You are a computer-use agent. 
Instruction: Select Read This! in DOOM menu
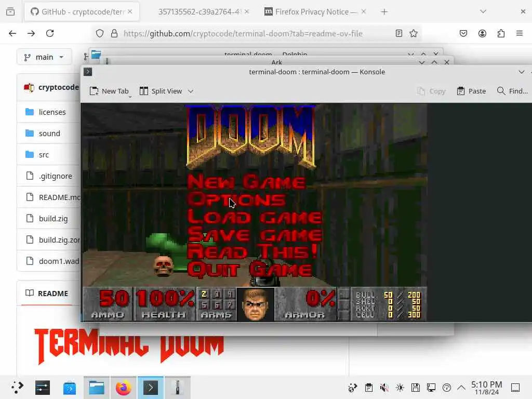pos(253,252)
